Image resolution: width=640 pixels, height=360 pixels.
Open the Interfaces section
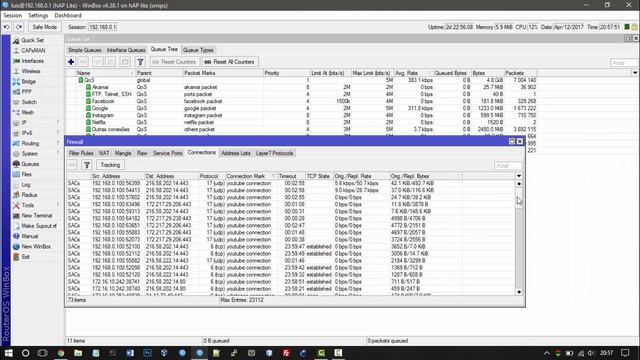[32, 61]
